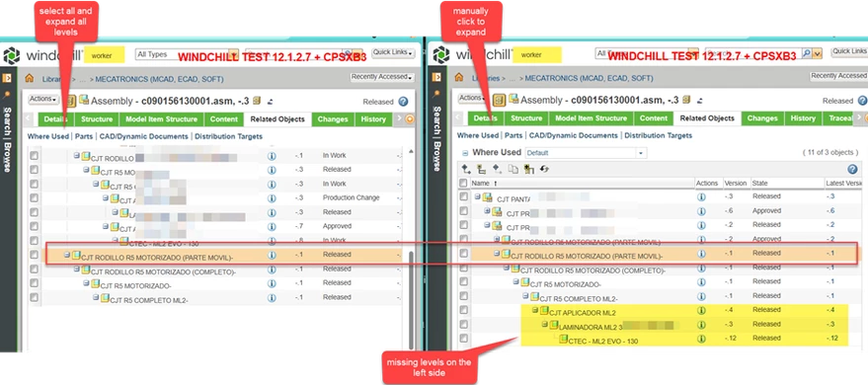Click the third toolbar icon in the right Where Used table
The width and height of the screenshot is (868, 385).
497,169
